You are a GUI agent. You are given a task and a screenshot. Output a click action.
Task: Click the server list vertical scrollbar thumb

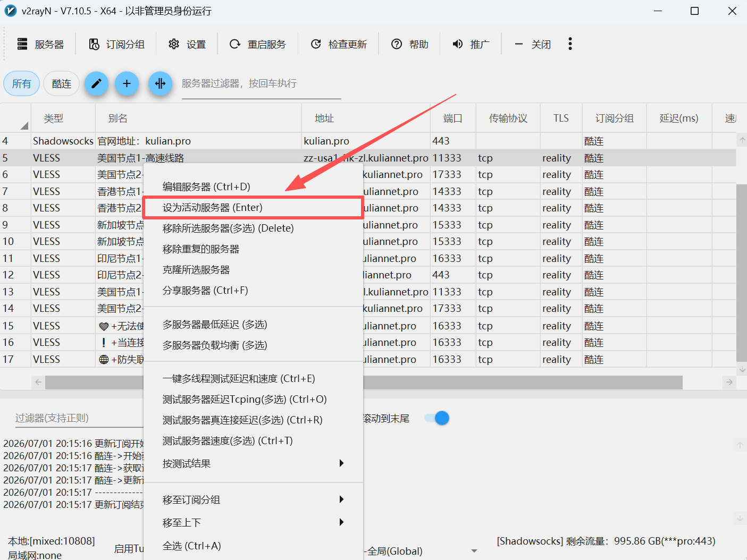(742, 273)
